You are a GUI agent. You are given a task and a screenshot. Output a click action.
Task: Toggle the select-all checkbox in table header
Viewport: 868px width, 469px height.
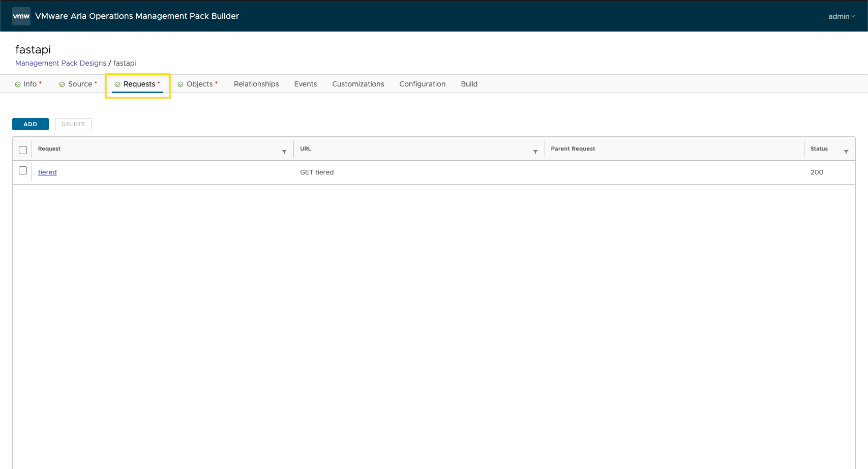(23, 150)
